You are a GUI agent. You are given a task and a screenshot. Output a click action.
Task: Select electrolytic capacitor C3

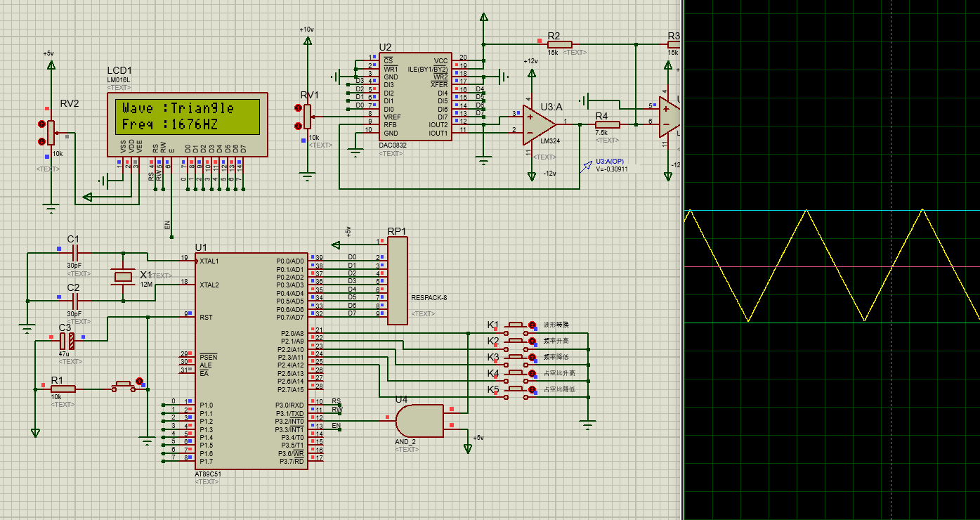click(x=67, y=342)
